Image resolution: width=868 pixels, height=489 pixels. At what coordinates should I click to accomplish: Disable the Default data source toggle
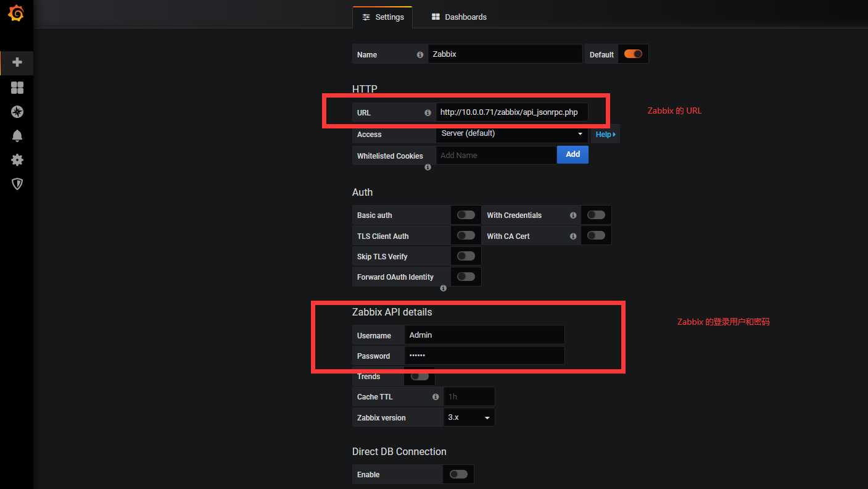click(633, 54)
